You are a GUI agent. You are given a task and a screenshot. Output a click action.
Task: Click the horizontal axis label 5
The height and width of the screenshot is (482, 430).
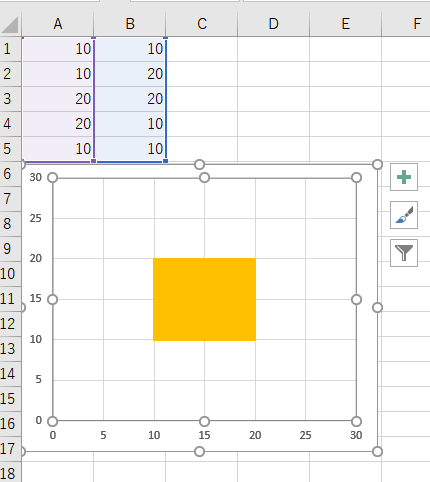point(103,435)
